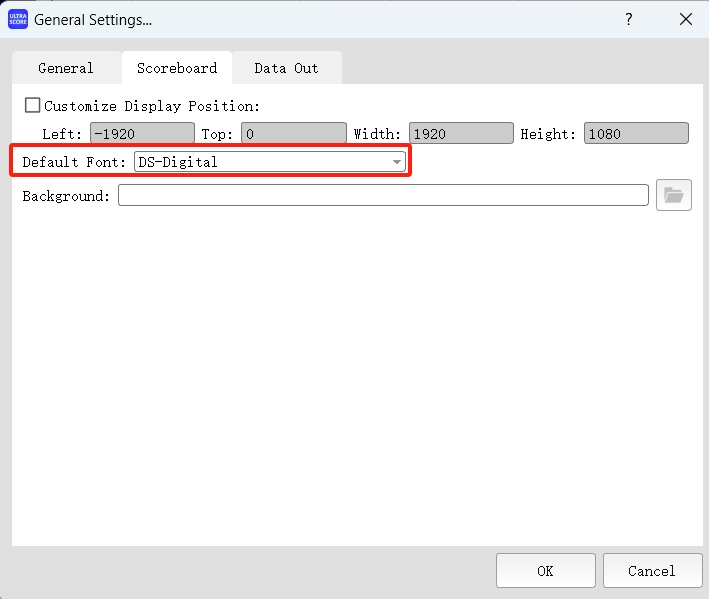709x599 pixels.
Task: Click the Cancel button
Action: tap(652, 571)
